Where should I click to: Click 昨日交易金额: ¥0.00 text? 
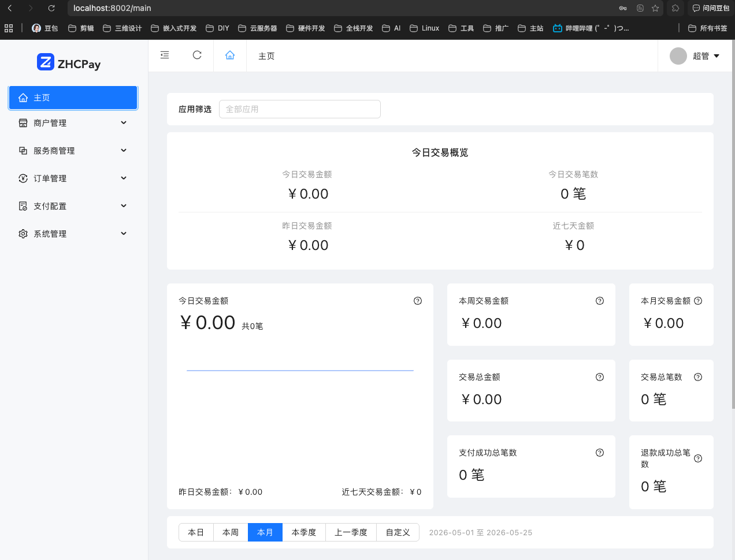[220, 492]
